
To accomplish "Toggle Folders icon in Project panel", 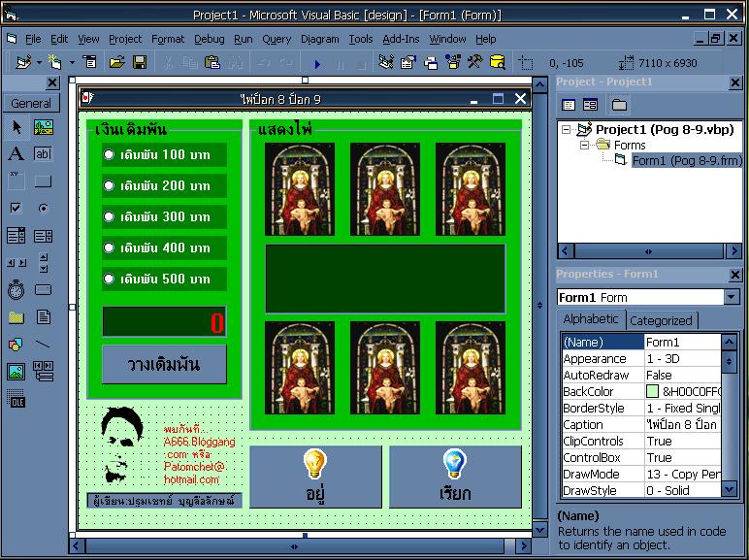I will [x=619, y=105].
